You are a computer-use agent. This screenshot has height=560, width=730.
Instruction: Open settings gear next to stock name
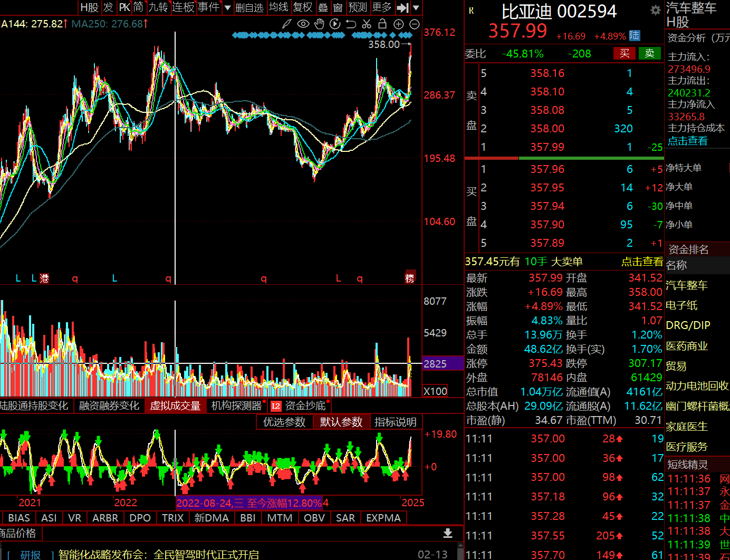[x=655, y=10]
